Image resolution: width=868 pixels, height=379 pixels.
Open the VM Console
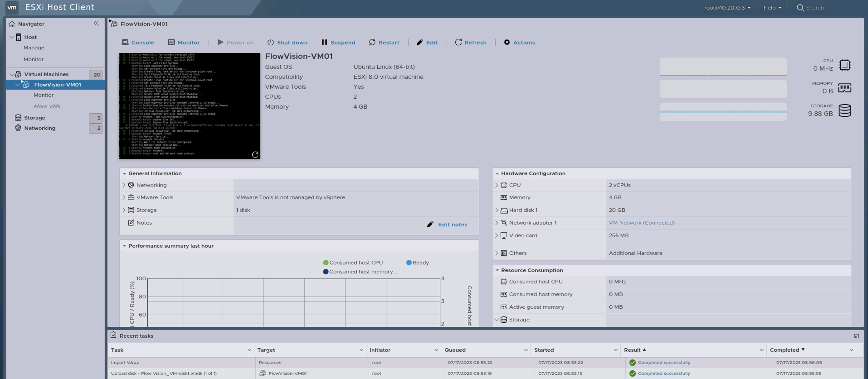(x=137, y=42)
